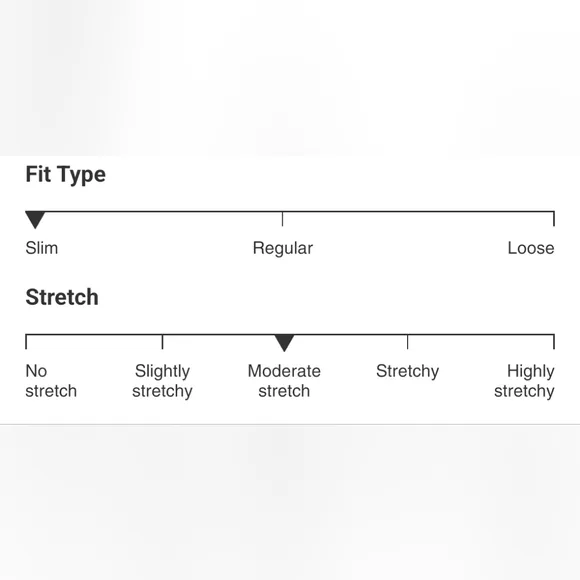Choose the No stretch label
This screenshot has width=580, height=580.
pyautogui.click(x=51, y=381)
